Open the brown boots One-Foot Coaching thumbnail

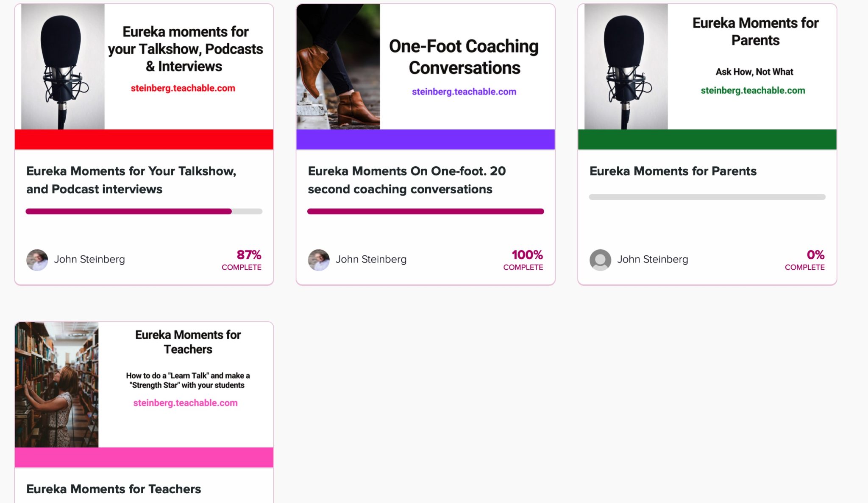click(x=338, y=67)
